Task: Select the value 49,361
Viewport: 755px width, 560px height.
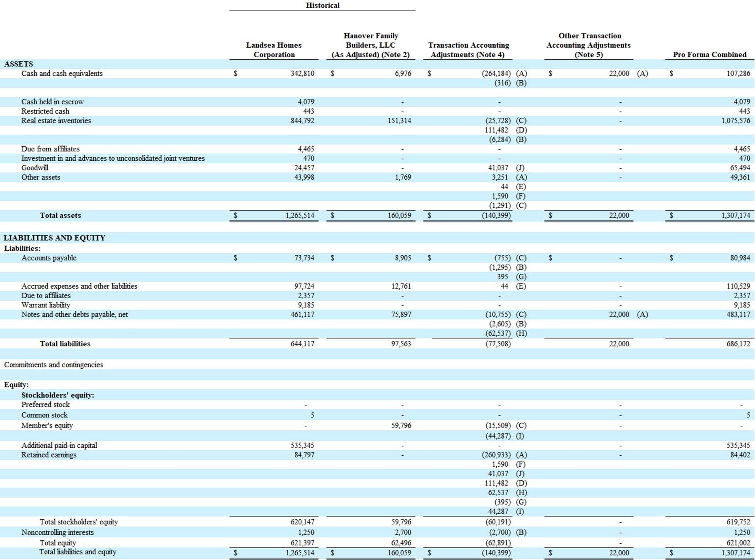Action: tap(740, 177)
